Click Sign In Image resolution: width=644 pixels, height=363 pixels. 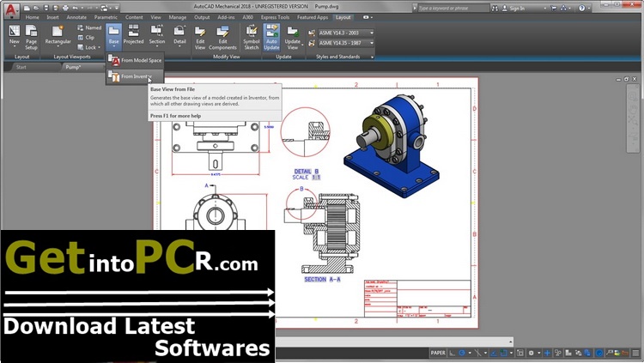[x=517, y=9]
